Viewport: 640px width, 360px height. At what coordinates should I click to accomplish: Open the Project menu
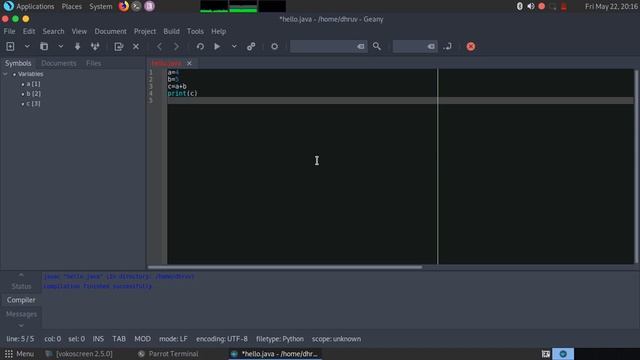coord(145,31)
